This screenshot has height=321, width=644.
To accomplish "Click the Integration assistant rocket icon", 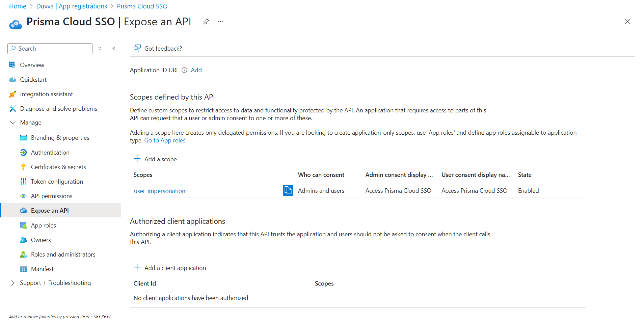I will 12,94.
